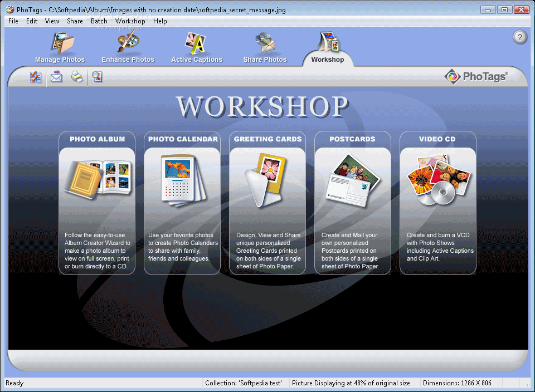Click the email envelope toolbar icon
This screenshot has width=535, height=392.
point(57,77)
